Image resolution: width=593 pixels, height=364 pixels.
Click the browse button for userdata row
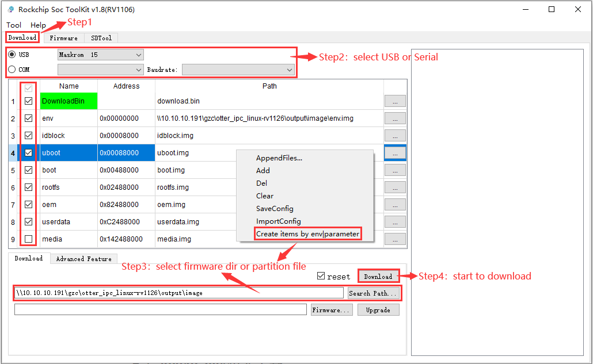coord(395,222)
